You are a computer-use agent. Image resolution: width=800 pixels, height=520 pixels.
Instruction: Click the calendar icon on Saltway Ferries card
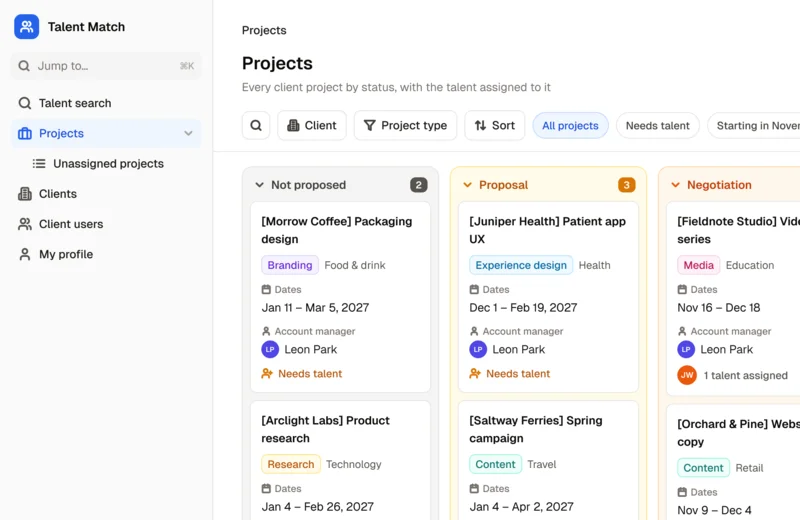pyautogui.click(x=474, y=488)
